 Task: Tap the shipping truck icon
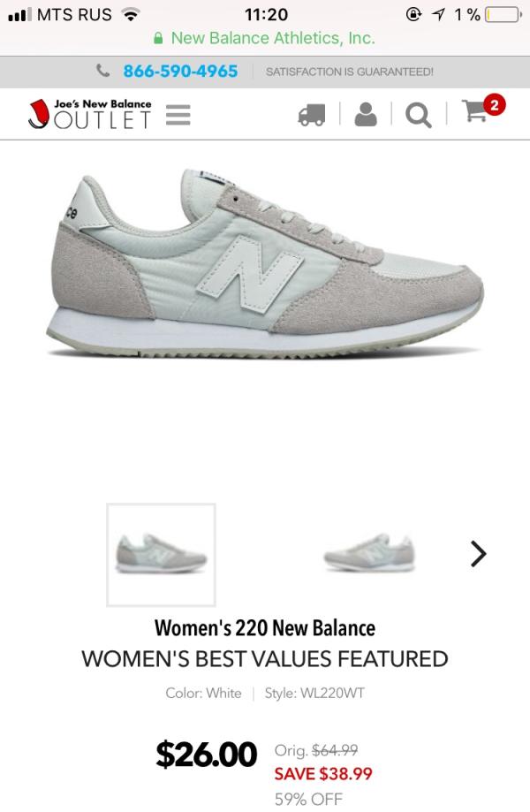click(312, 115)
